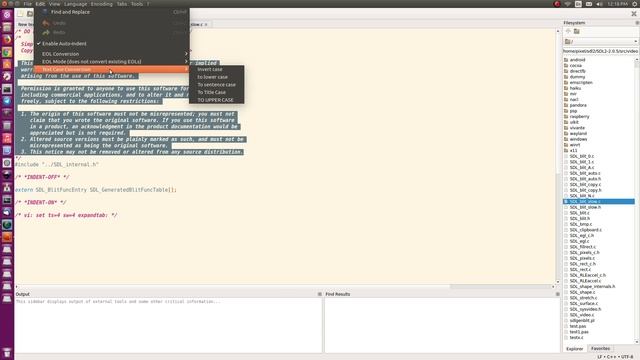Select SDL_rect.c file
The width and height of the screenshot is (640, 360).
pyautogui.click(x=580, y=269)
